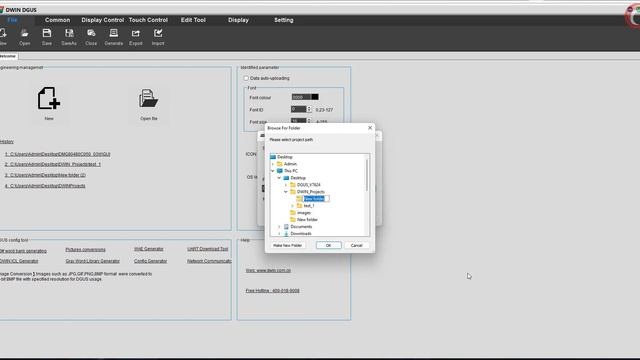Select the Admin folder in tree
The image size is (640, 360).
tap(290, 164)
